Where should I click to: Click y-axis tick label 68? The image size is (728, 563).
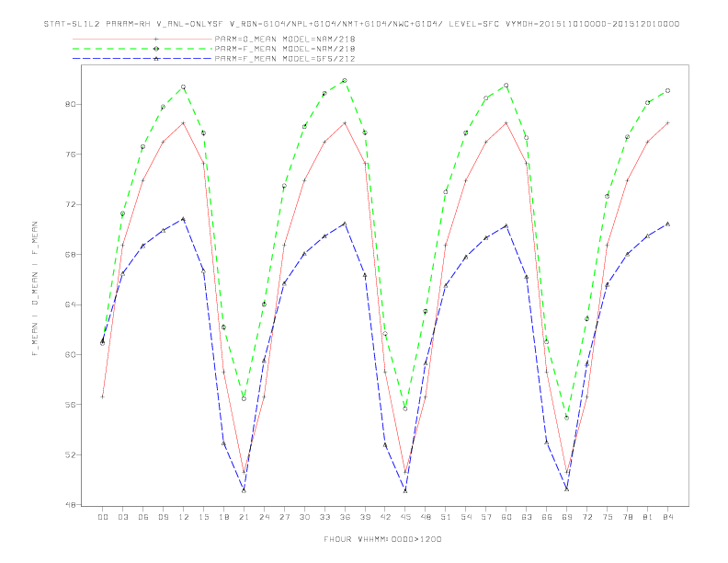click(x=70, y=255)
